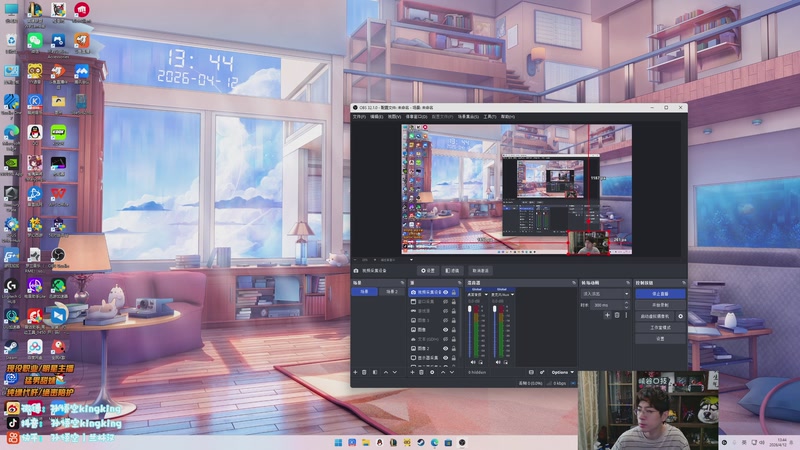Open advanced audio properties icon in mixer footer
800x450 pixels.
click(x=542, y=372)
